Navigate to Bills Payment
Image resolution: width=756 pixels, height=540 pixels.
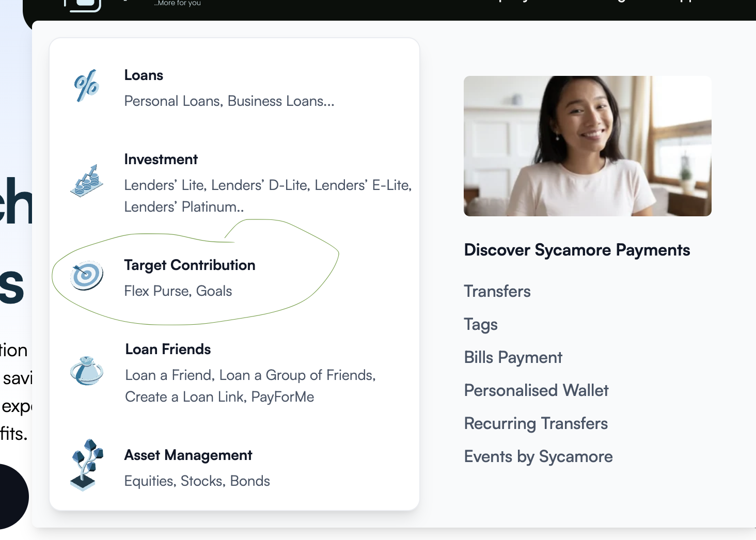tap(513, 357)
